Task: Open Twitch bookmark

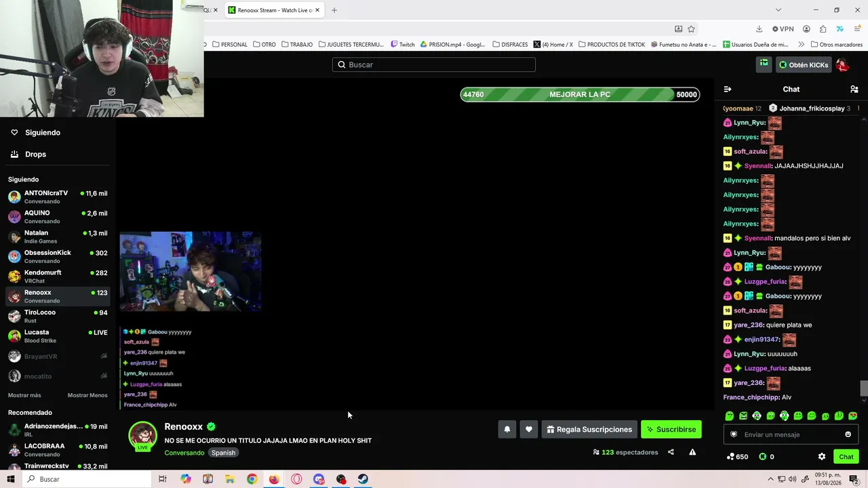Action: pos(403,45)
